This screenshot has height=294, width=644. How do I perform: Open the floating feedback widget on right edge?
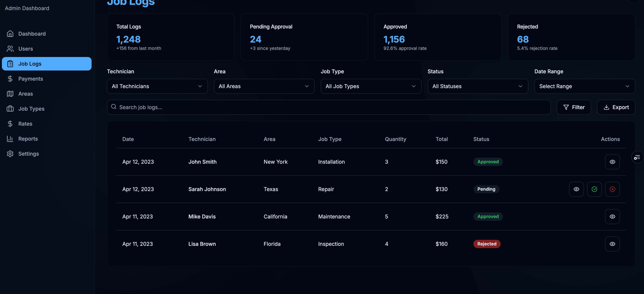(637, 157)
